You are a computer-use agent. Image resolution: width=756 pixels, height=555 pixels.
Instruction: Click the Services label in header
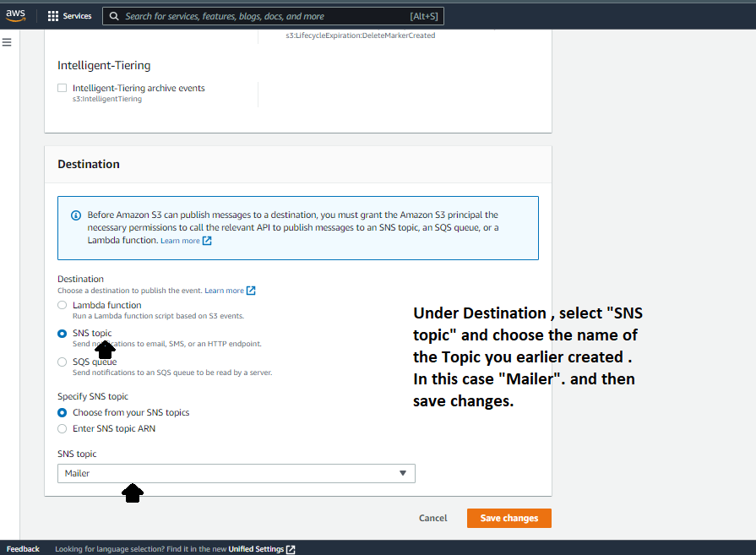(77, 16)
